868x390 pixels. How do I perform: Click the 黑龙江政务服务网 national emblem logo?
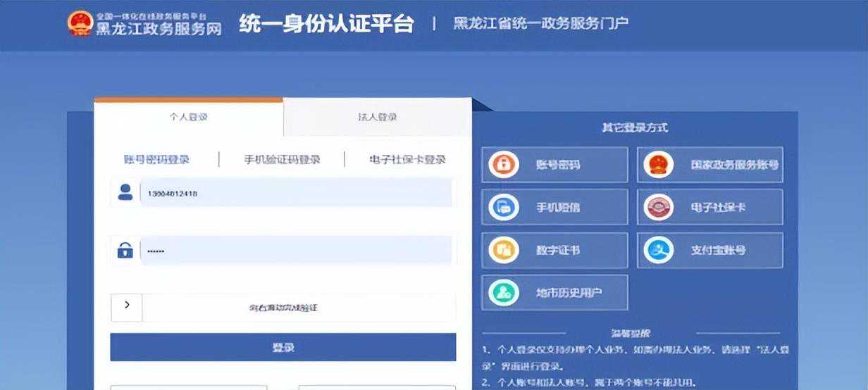pyautogui.click(x=80, y=23)
